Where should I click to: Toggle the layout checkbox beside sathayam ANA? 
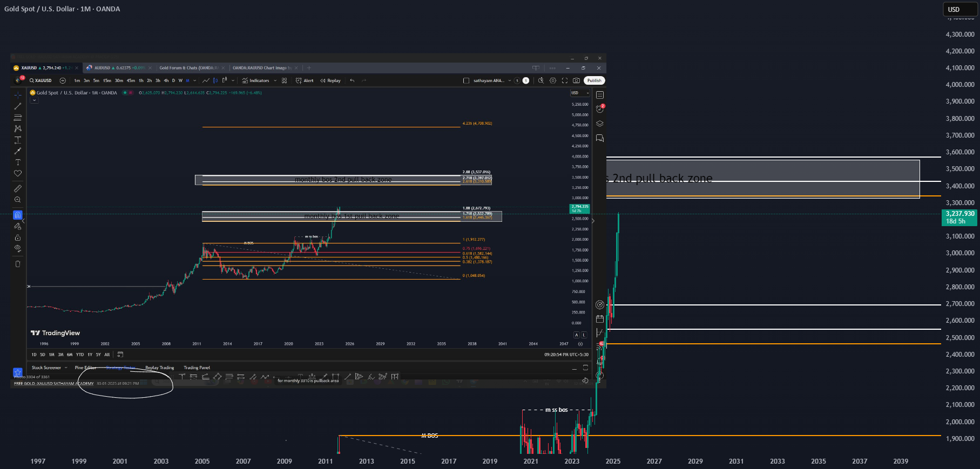point(466,80)
